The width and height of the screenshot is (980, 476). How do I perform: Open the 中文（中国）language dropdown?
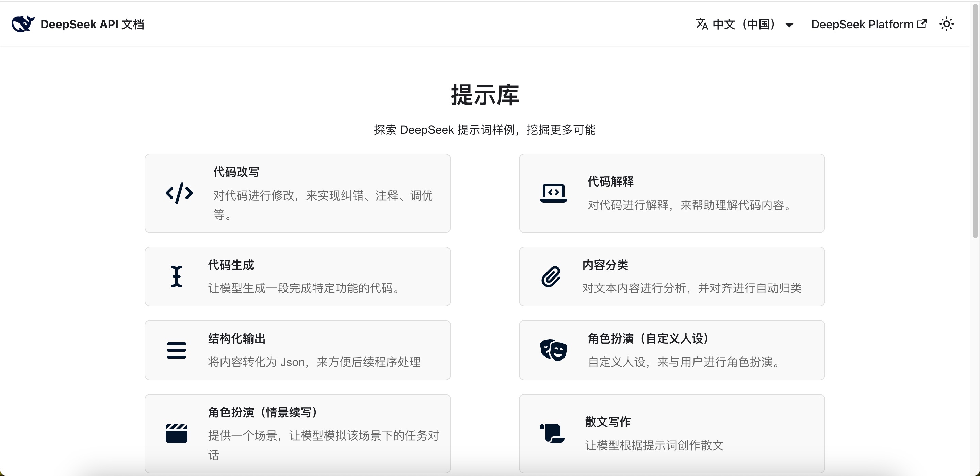point(744,25)
